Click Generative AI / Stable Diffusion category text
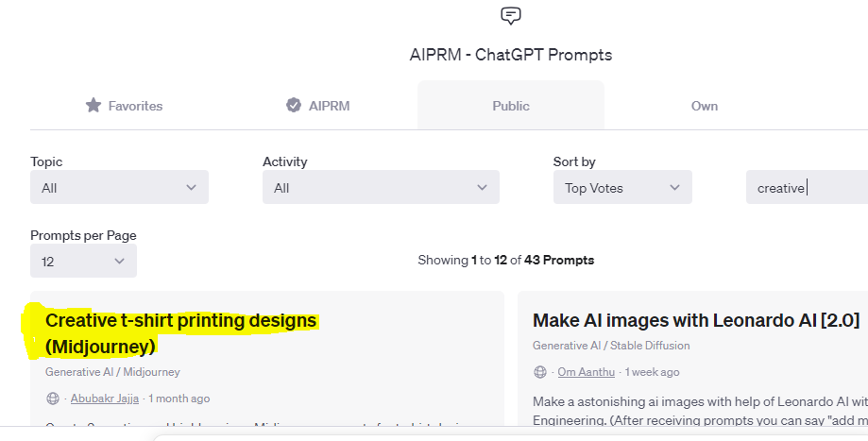This screenshot has width=868, height=441. pyautogui.click(x=611, y=346)
